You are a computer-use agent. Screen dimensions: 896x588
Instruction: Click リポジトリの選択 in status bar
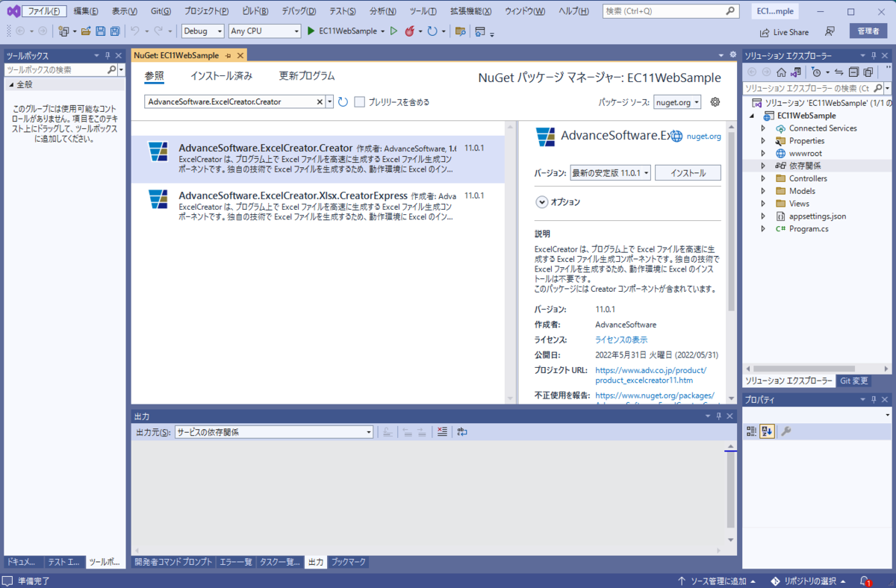810,581
